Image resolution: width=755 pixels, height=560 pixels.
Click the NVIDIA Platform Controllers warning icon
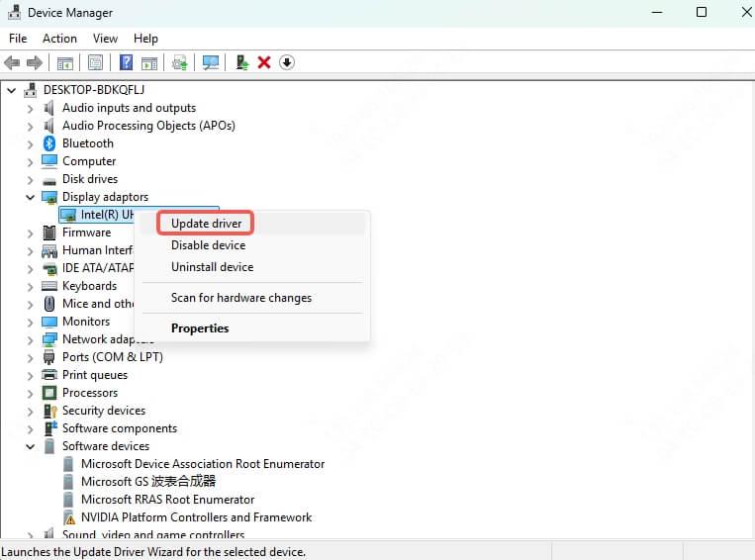[x=69, y=517]
